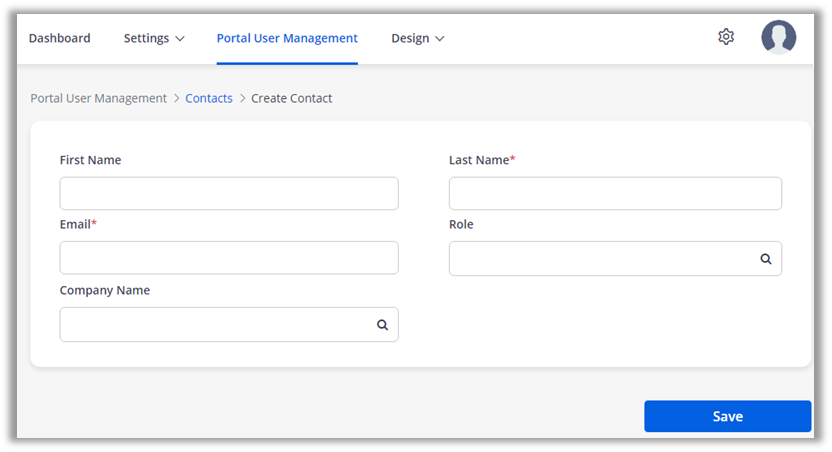Expand the Design menu chevron
Image resolution: width=832 pixels, height=452 pixels.
coord(440,39)
